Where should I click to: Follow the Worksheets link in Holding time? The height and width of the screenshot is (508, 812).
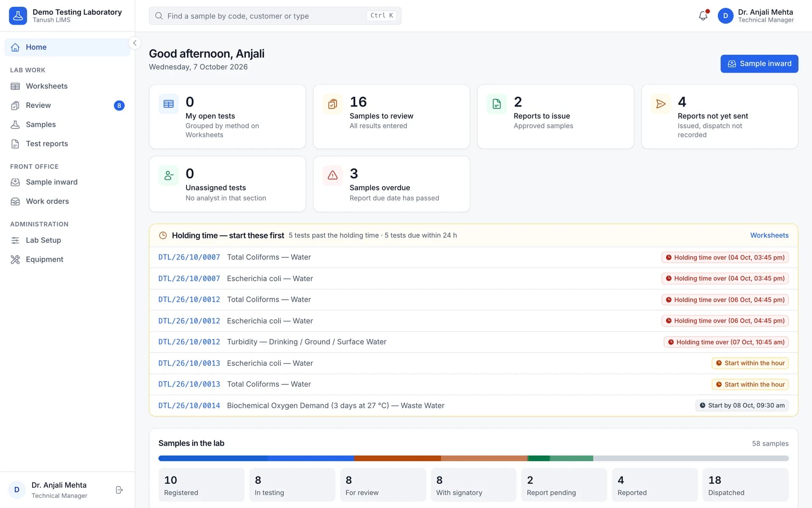click(x=769, y=235)
